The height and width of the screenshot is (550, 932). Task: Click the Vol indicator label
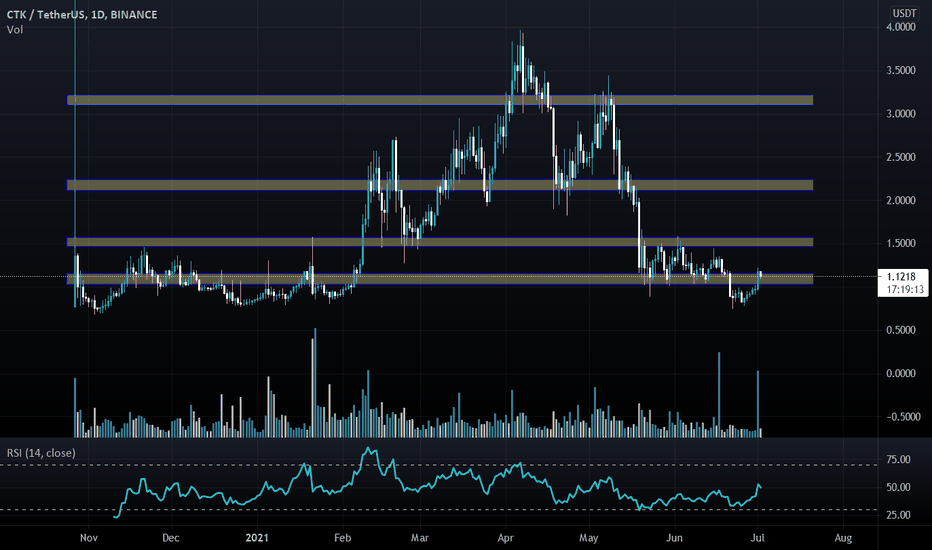tap(15, 30)
